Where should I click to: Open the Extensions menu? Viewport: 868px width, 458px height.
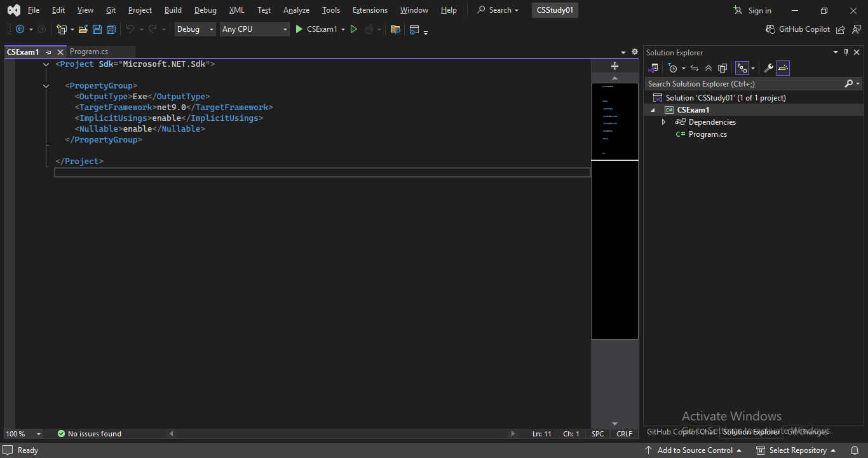point(370,10)
